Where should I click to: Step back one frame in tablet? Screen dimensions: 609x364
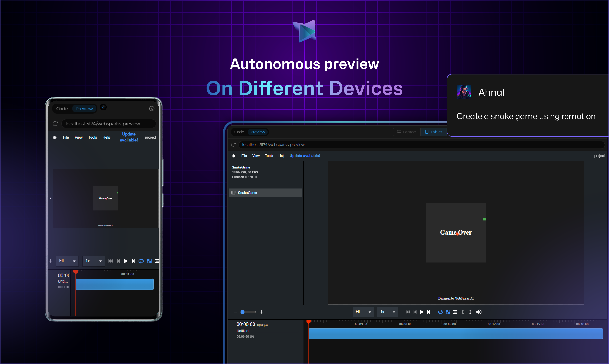[x=415, y=312]
